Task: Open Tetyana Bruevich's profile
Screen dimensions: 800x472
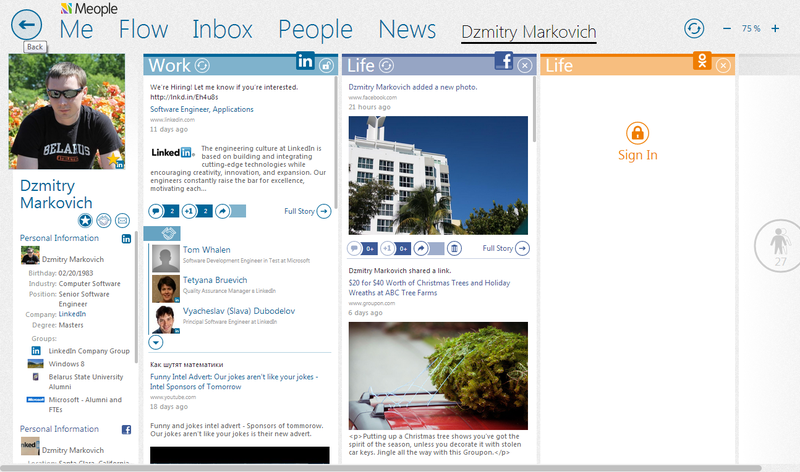Action: [215, 280]
